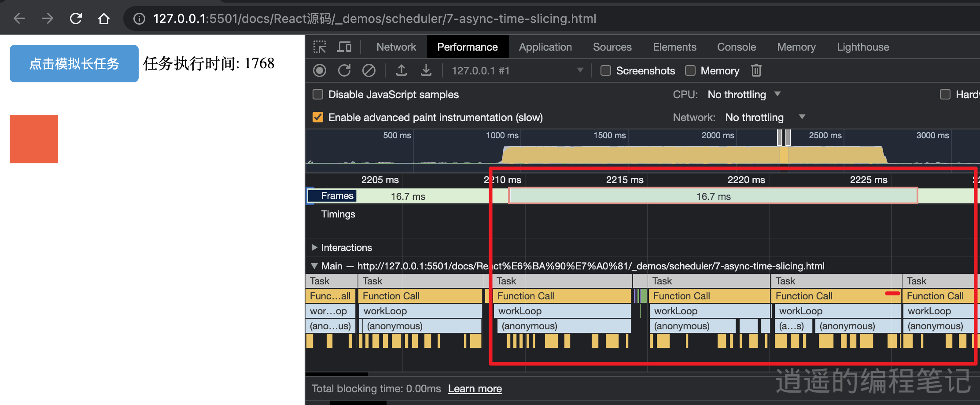This screenshot has height=405, width=980.
Task: Uncheck Enable advanced paint instrumentation
Action: [x=317, y=117]
